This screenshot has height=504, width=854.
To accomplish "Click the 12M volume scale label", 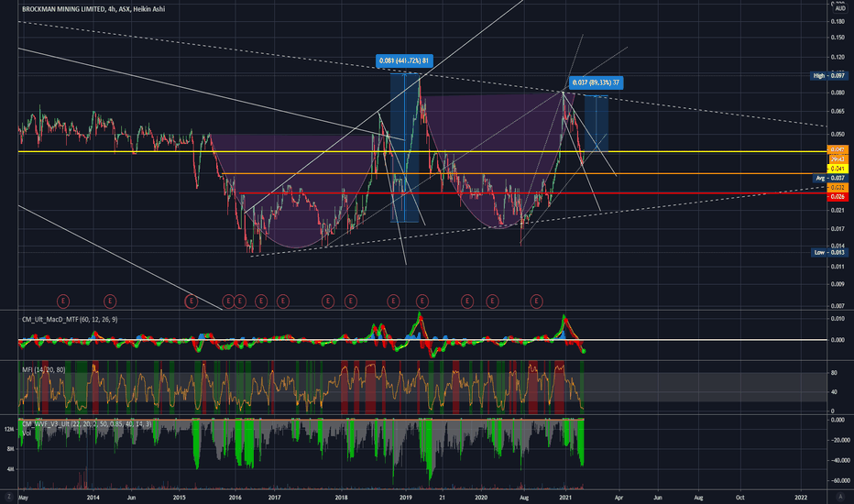I will pos(9,430).
